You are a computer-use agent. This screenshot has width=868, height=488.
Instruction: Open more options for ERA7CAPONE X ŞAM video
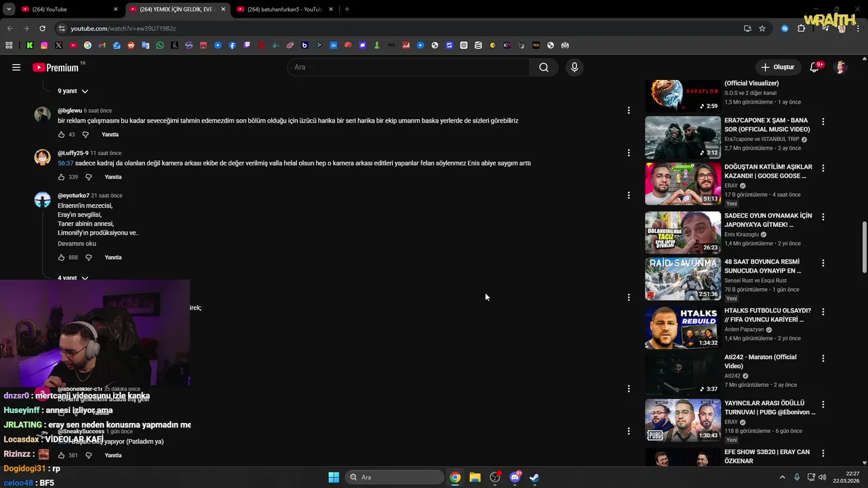[823, 122]
